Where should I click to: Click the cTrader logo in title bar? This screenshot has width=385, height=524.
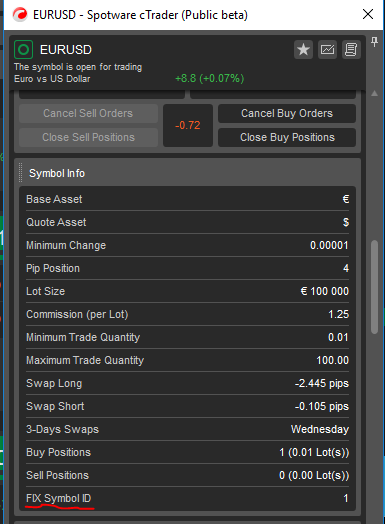pyautogui.click(x=20, y=15)
